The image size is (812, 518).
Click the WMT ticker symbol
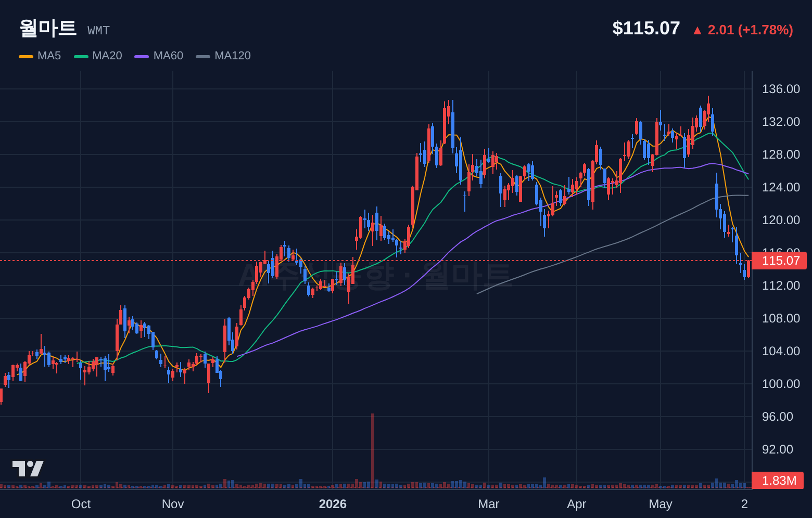[99, 31]
